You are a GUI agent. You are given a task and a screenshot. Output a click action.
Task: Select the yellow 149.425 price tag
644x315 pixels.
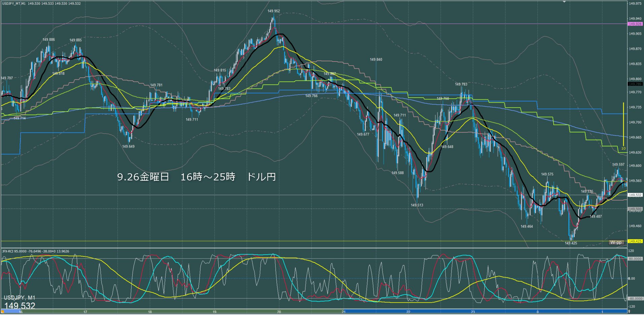coord(635,241)
